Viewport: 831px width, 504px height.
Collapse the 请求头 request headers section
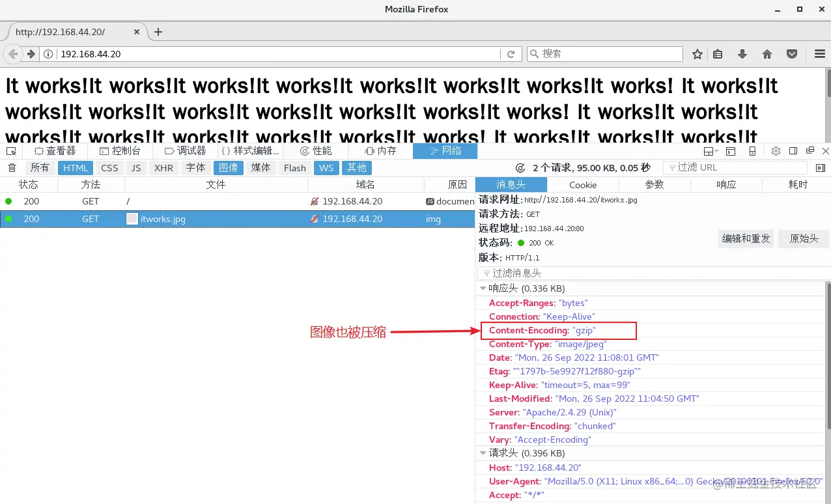pyautogui.click(x=483, y=453)
